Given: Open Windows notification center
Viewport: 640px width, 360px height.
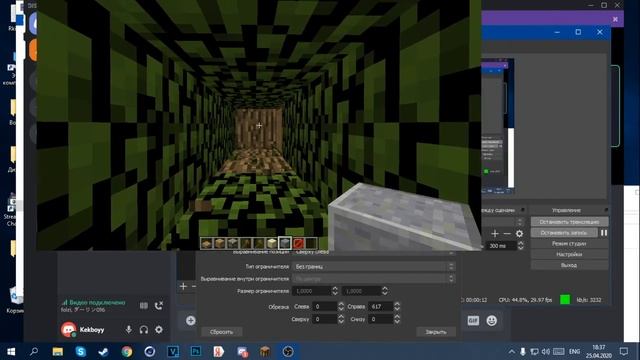Looking at the screenshot, I should tap(624, 351).
